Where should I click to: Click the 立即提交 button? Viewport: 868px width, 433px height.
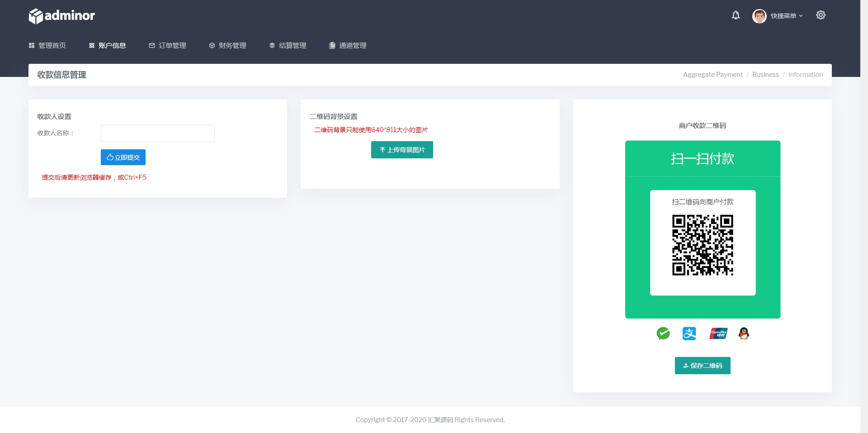click(x=123, y=157)
